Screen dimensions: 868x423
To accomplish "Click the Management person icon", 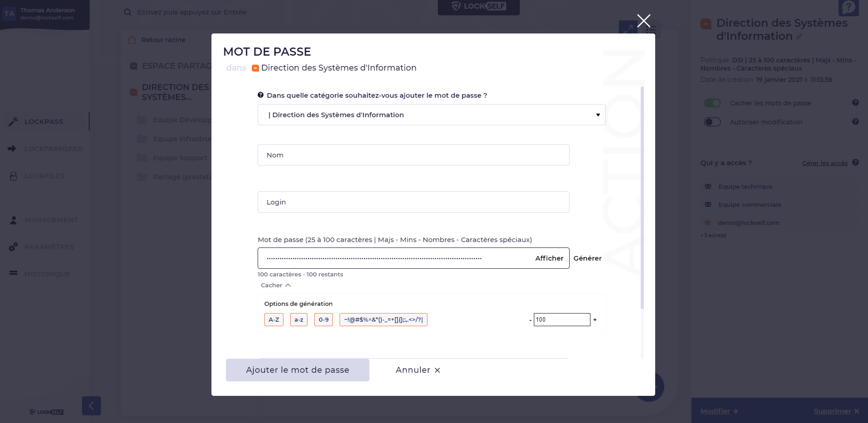I will (14, 220).
